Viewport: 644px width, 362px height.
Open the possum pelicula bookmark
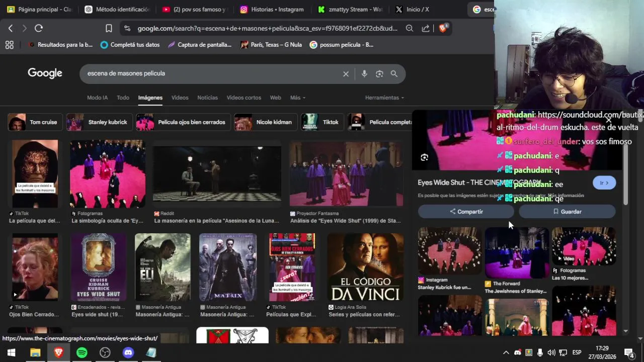coord(342,45)
